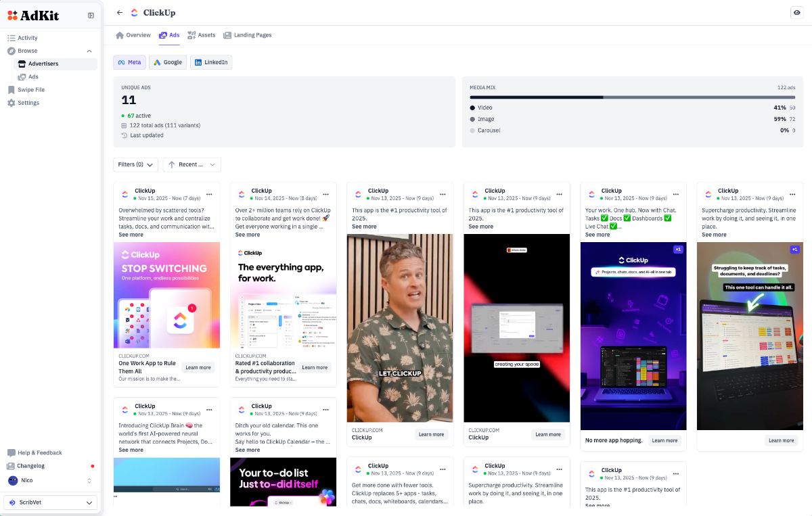Click Help & Feedback in the sidebar
The width and height of the screenshot is (812, 516).
tap(39, 453)
